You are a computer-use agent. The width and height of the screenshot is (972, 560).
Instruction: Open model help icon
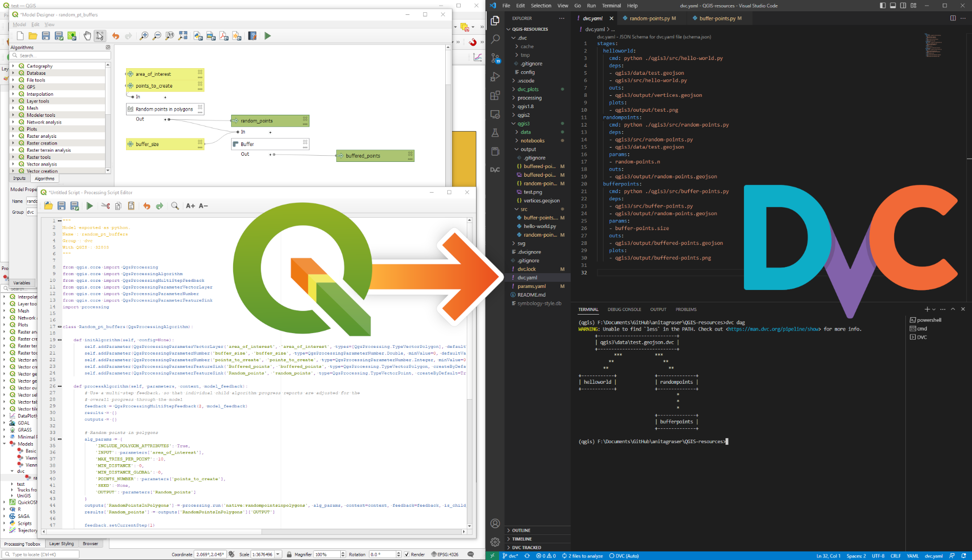(252, 36)
